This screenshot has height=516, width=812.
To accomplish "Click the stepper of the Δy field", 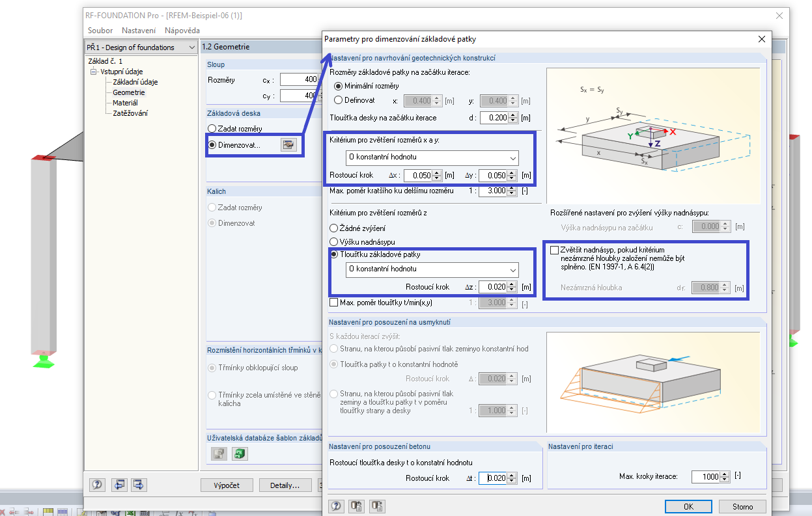I will tap(513, 176).
